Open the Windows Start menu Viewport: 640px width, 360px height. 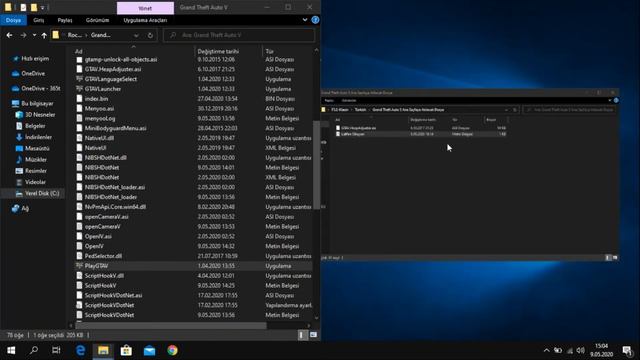click(11, 350)
